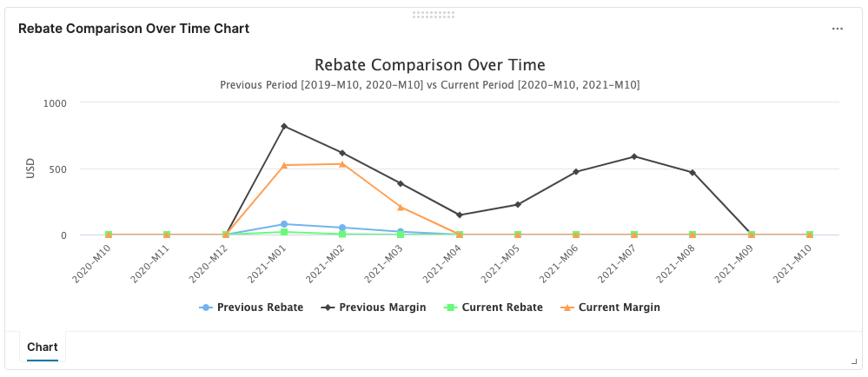Toggle Current Rebate series in legend
868x377 pixels.
pos(502,308)
